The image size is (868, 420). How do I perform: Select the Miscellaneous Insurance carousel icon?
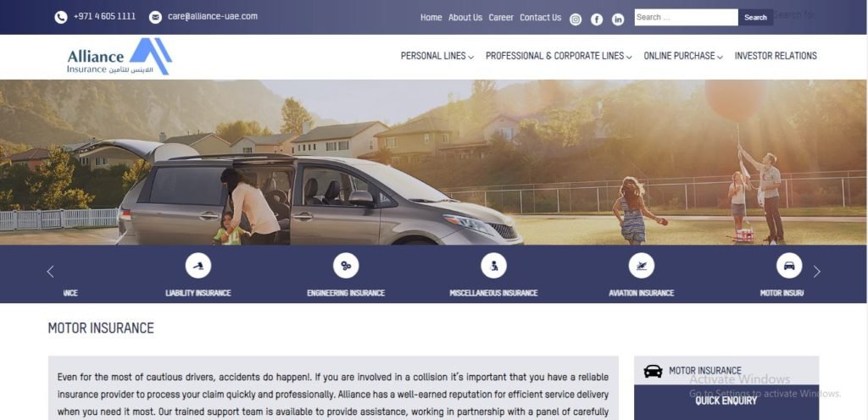pyautogui.click(x=494, y=266)
